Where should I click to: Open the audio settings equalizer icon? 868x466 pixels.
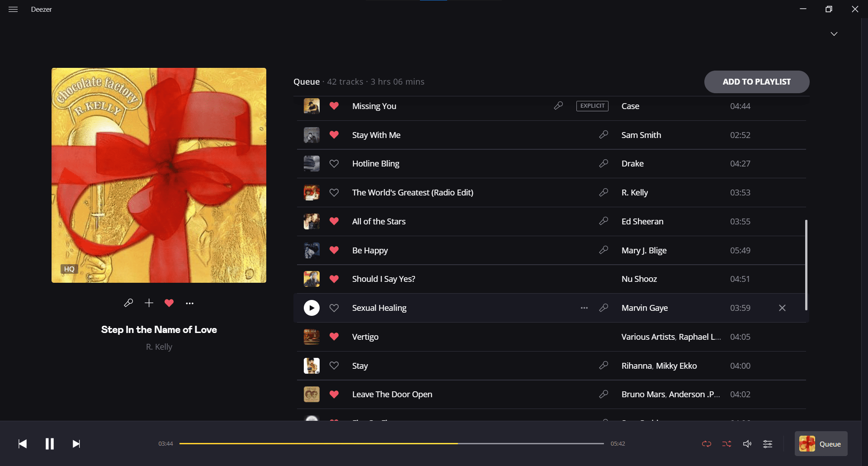[x=768, y=444]
